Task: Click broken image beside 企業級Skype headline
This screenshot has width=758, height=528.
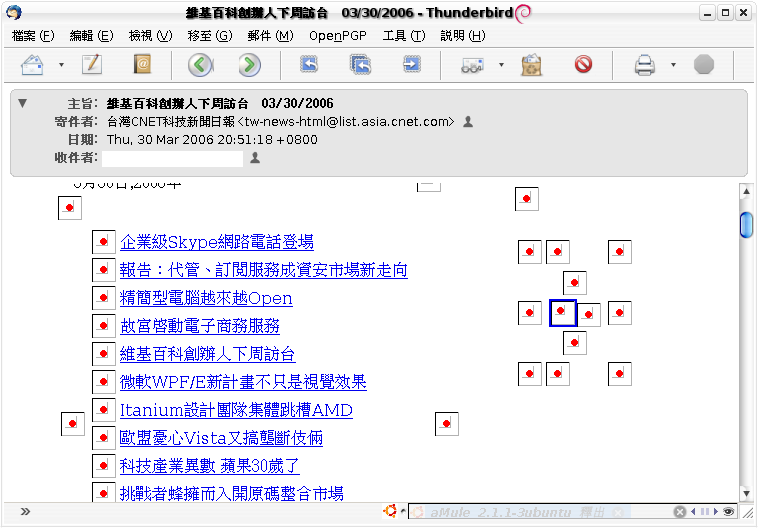Action: 103,242
